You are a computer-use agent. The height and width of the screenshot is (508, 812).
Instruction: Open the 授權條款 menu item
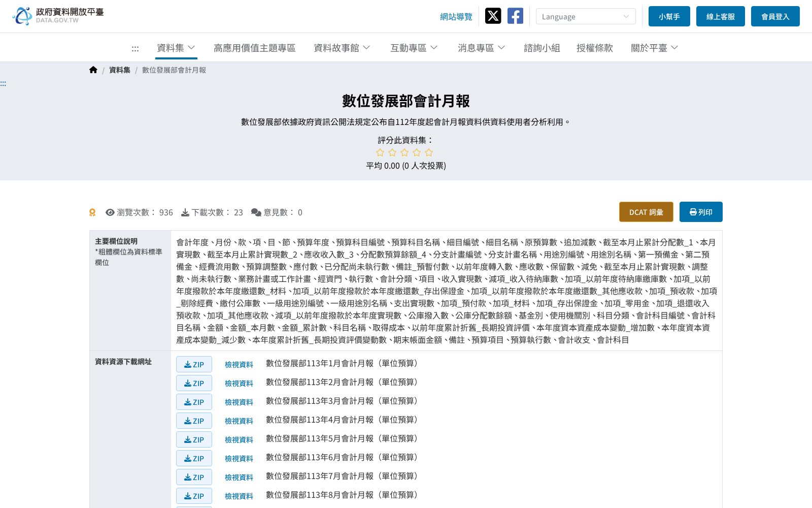pos(595,48)
